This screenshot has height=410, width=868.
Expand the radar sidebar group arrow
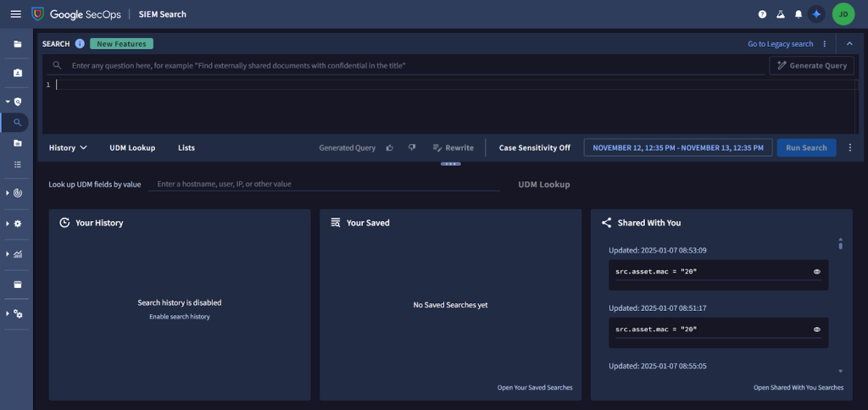(8, 193)
